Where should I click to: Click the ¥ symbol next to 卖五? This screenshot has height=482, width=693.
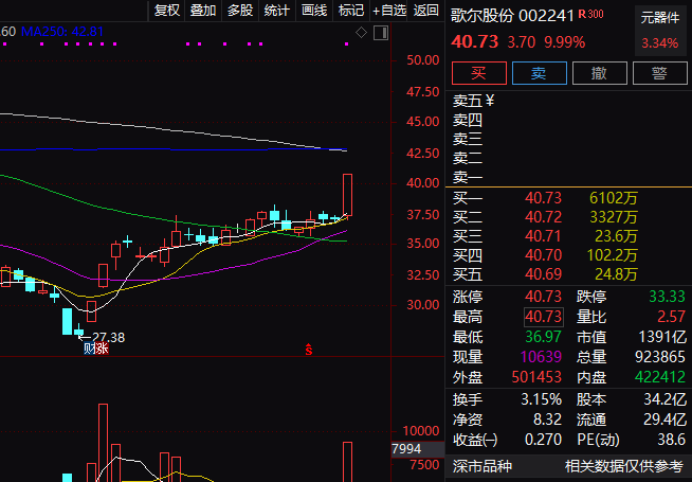(x=490, y=100)
